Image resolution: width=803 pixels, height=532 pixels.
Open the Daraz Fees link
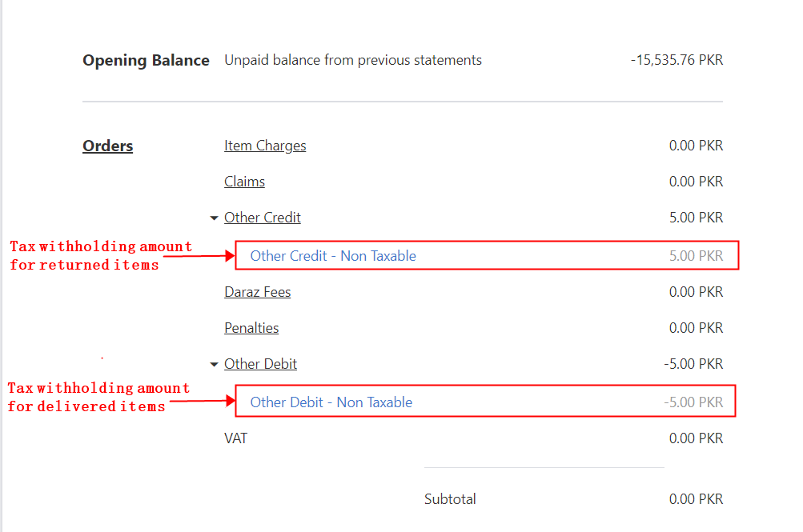257,292
